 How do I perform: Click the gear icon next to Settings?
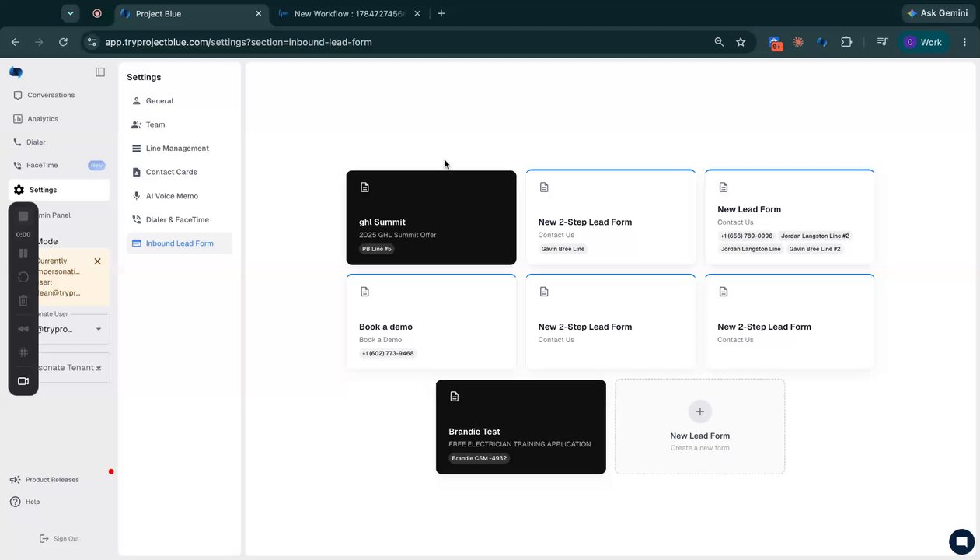click(19, 190)
